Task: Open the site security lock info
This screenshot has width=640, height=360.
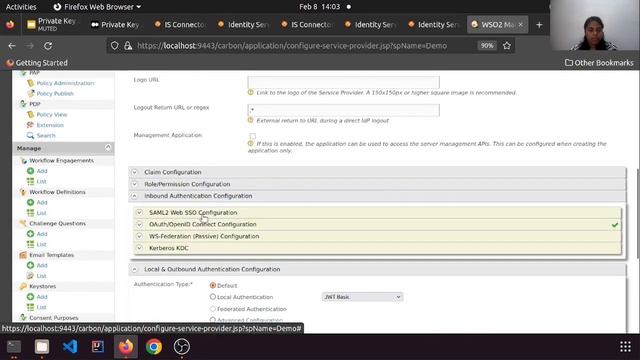Action: click(128, 46)
